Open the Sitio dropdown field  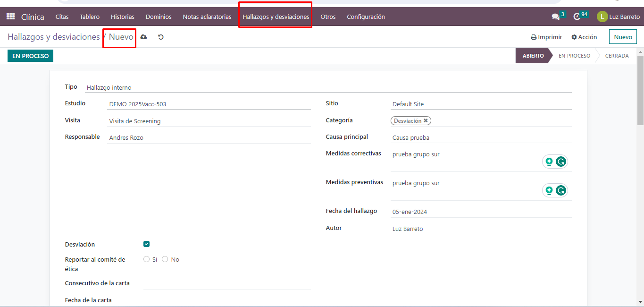tap(481, 104)
